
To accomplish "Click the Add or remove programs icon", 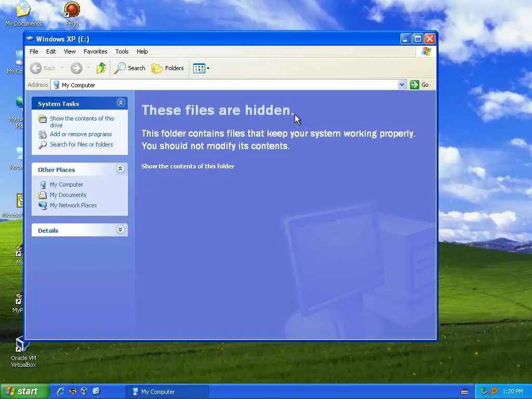I will pos(43,135).
